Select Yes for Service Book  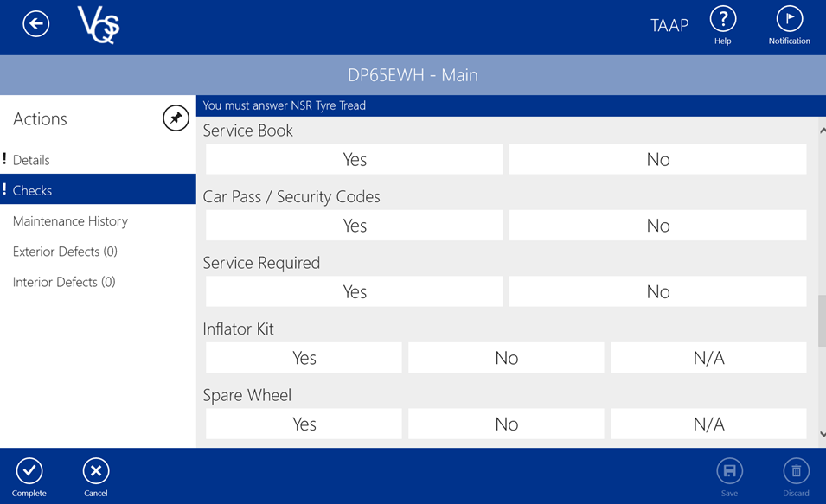coord(354,159)
